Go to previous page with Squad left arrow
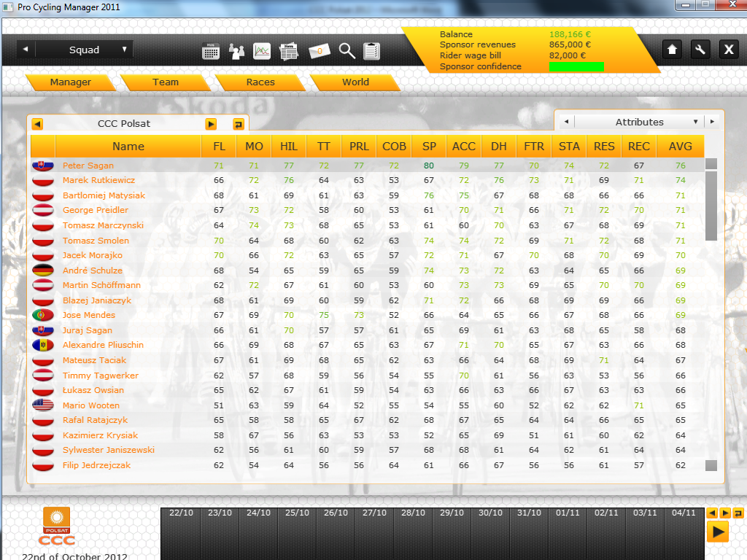The height and width of the screenshot is (560, 747). (26, 49)
